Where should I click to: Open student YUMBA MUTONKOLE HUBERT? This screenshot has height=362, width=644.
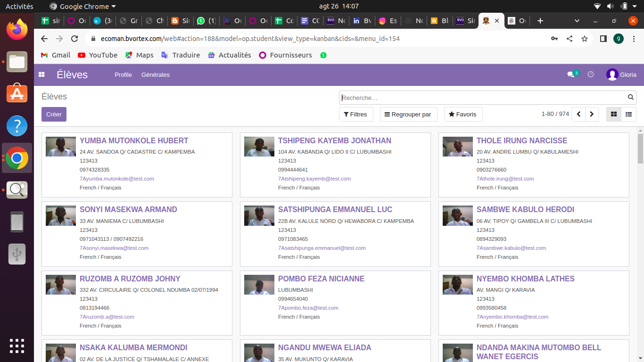pyautogui.click(x=134, y=140)
